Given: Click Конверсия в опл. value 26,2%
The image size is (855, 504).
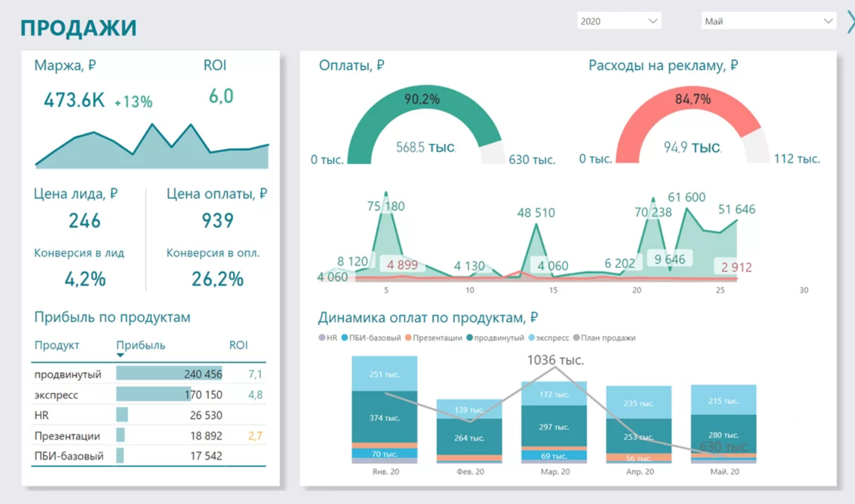Looking at the screenshot, I should [218, 279].
